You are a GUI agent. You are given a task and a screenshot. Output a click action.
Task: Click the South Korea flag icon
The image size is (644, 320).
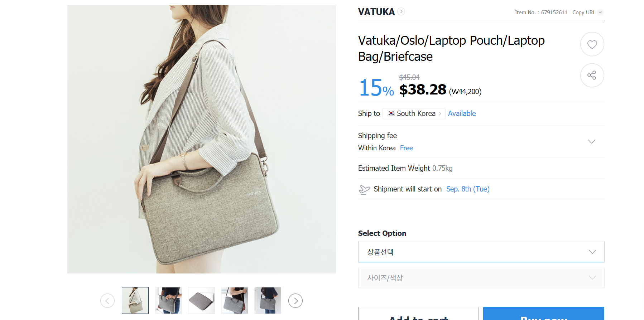click(391, 113)
